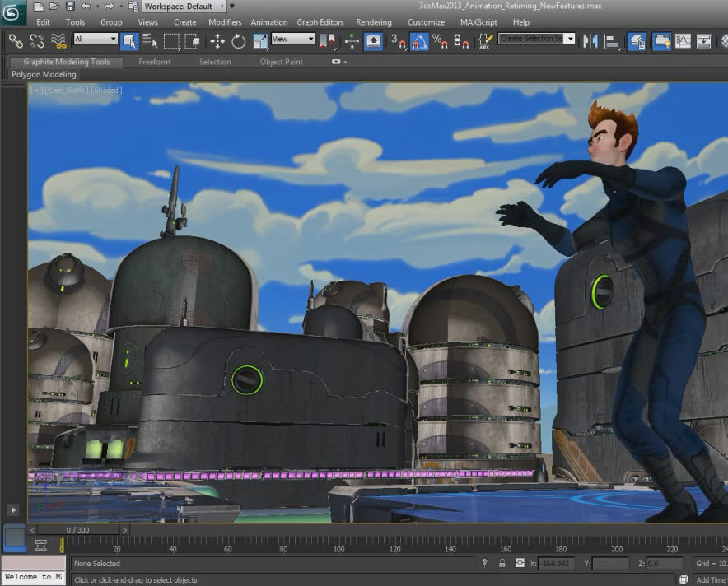Click the Add Time Tag button
This screenshot has width=728, height=586.
[710, 580]
